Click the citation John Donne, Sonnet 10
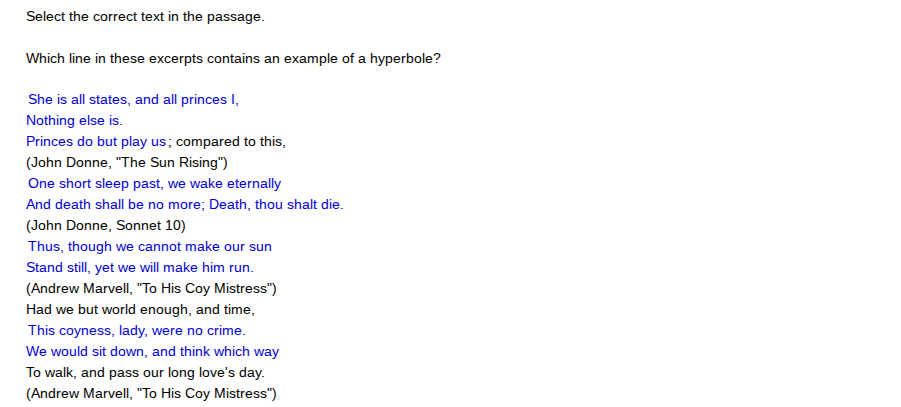Screen dimensions: 901x407 coord(106,225)
